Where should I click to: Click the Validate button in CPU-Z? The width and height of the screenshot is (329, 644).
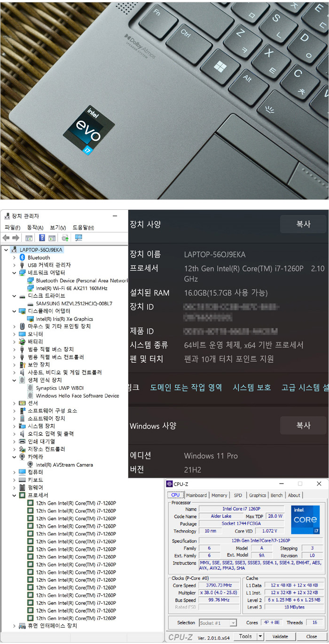pyautogui.click(x=281, y=636)
